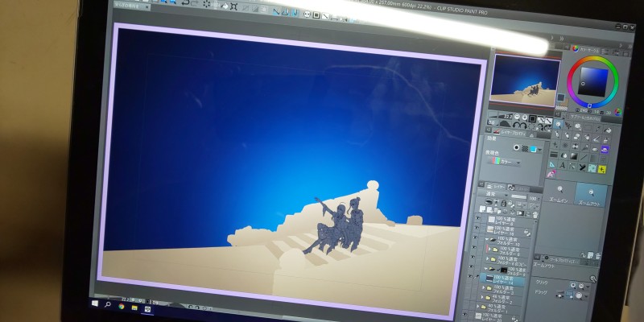Image resolution: width=644 pixels, height=322 pixels.
Task: Expand the フォルダー 2 layer folder
Action: 482,297
